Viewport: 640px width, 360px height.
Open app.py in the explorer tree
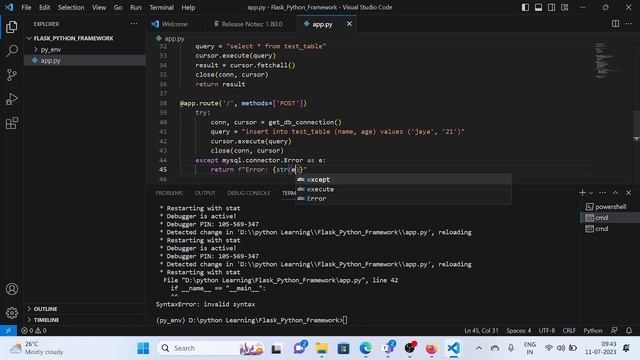(51, 60)
